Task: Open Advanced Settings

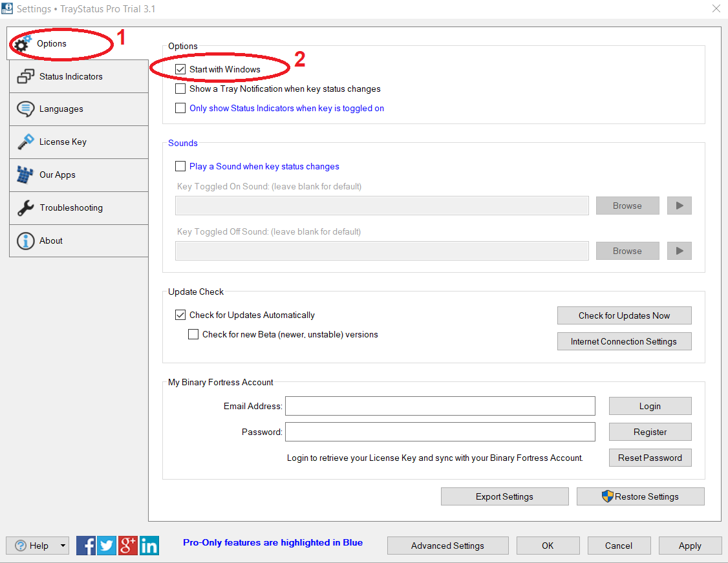Action: click(447, 546)
